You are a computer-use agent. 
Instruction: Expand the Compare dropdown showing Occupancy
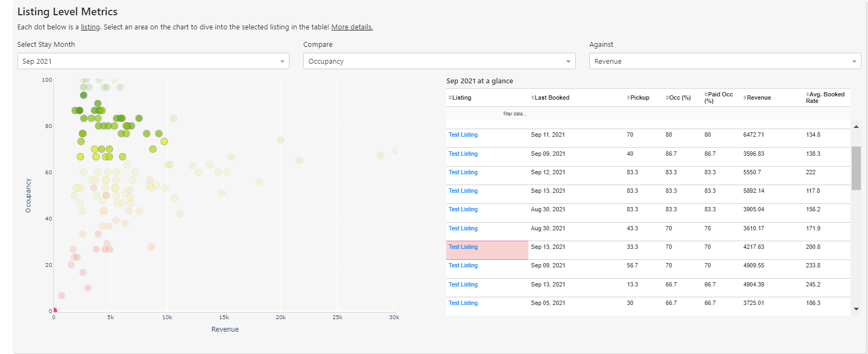click(439, 62)
